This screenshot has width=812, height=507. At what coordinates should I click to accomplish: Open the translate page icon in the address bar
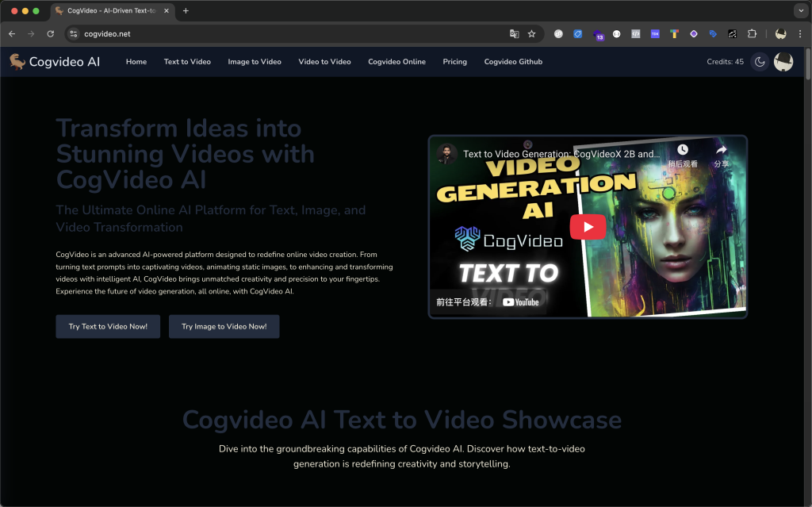(514, 34)
